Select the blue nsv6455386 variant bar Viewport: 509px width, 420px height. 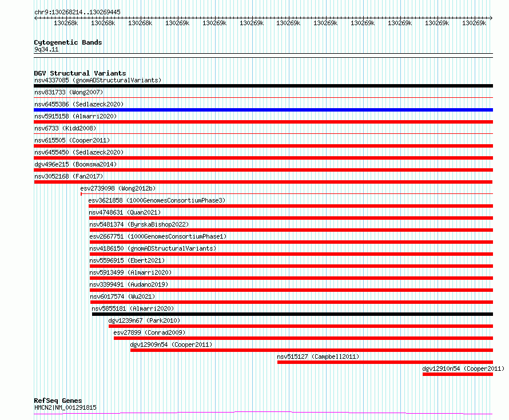(263, 110)
